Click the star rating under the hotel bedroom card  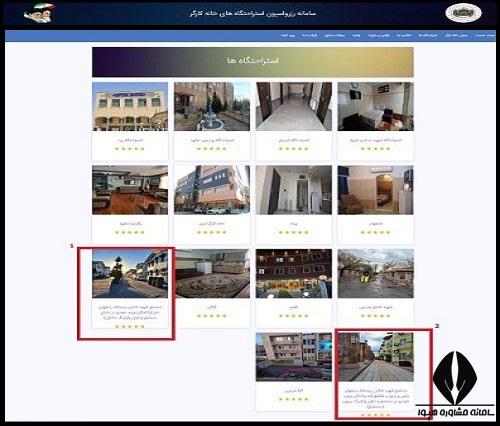pyautogui.click(x=375, y=149)
